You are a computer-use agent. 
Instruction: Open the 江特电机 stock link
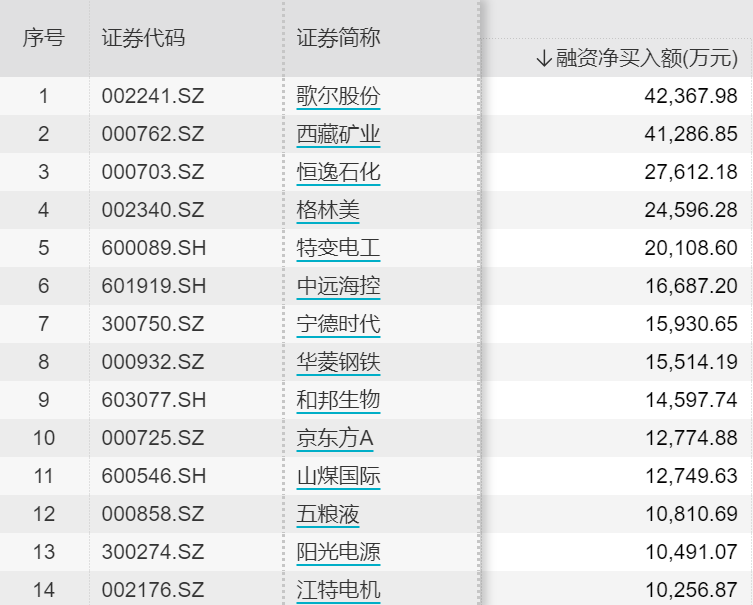pyautogui.click(x=339, y=590)
